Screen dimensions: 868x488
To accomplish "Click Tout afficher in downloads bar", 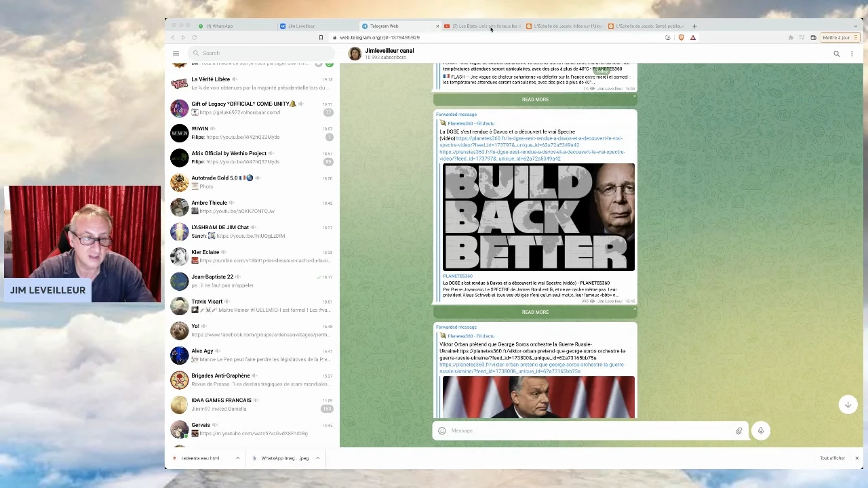I will [832, 458].
